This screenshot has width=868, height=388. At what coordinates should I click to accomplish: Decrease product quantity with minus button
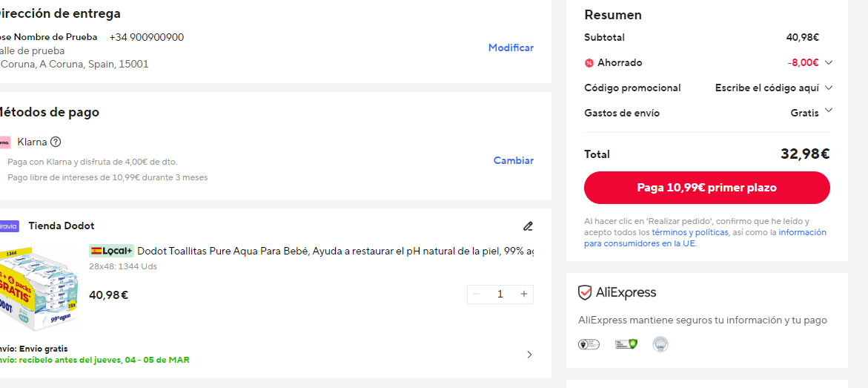coord(477,295)
